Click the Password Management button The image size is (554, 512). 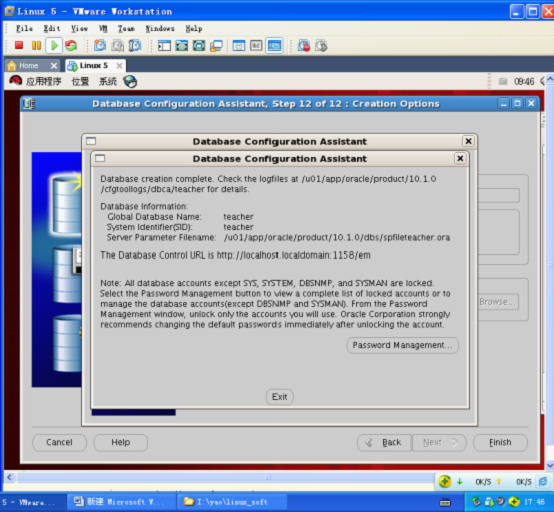(x=402, y=345)
